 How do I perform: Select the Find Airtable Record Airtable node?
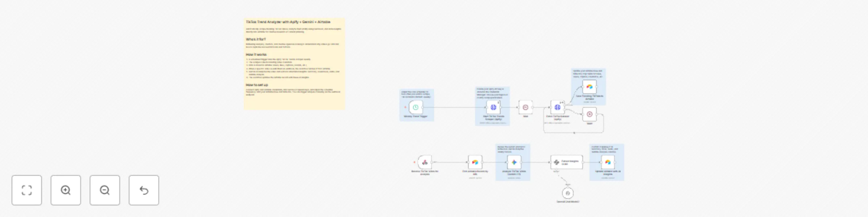click(475, 162)
